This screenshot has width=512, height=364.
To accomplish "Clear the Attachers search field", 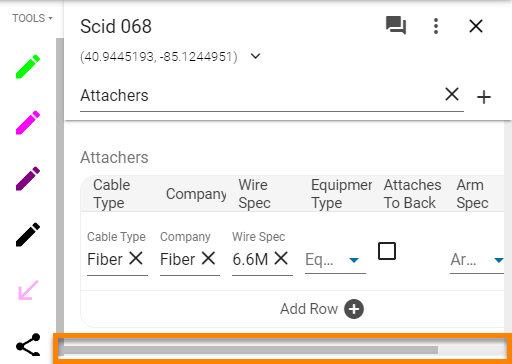I will (452, 94).
